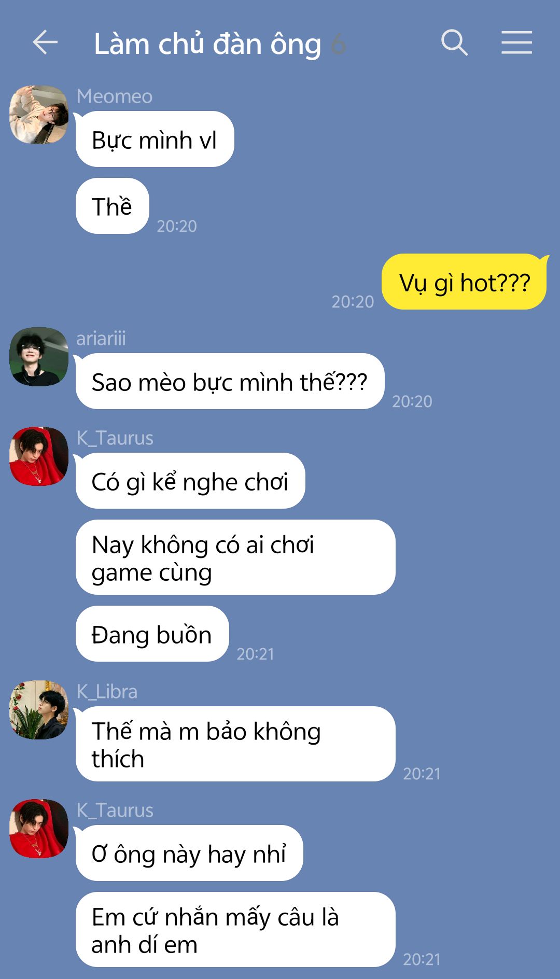The image size is (560, 979).
Task: Tap the chat title "Làm chủ đàn ông"
Action: coord(207,44)
